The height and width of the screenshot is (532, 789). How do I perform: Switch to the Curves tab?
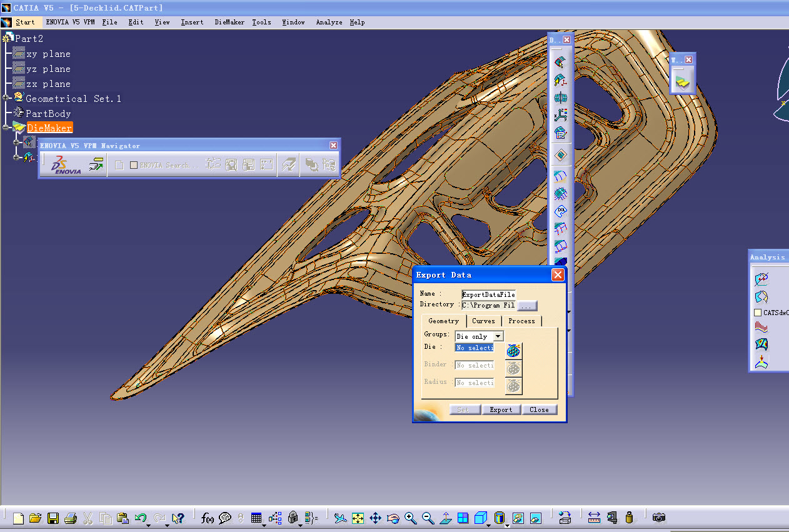[x=484, y=321]
